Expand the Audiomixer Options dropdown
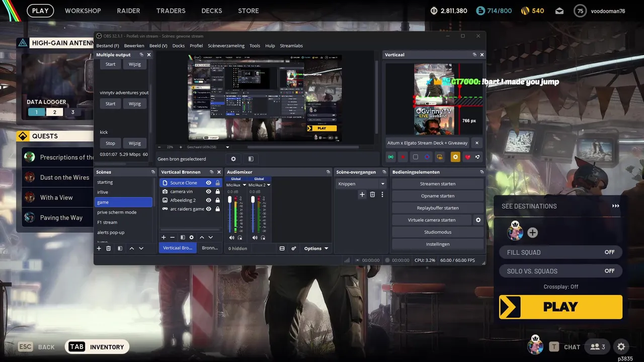Screen dimensions: 644x362 (x=316, y=248)
